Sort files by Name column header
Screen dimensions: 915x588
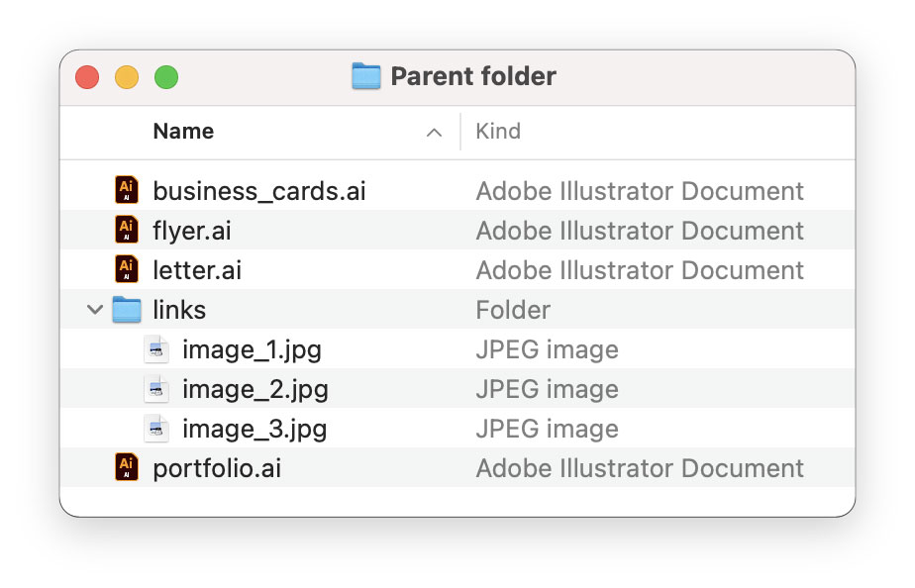pos(183,132)
